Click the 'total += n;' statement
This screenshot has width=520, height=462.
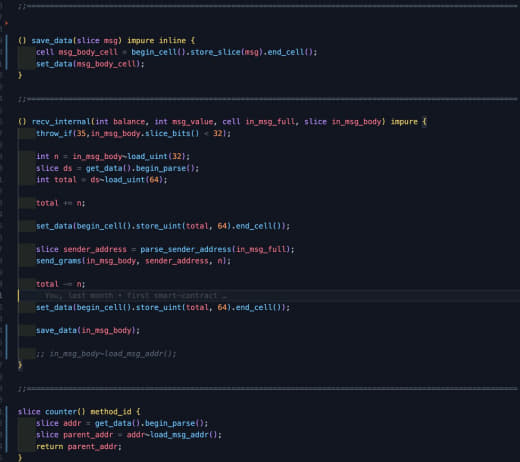61,203
